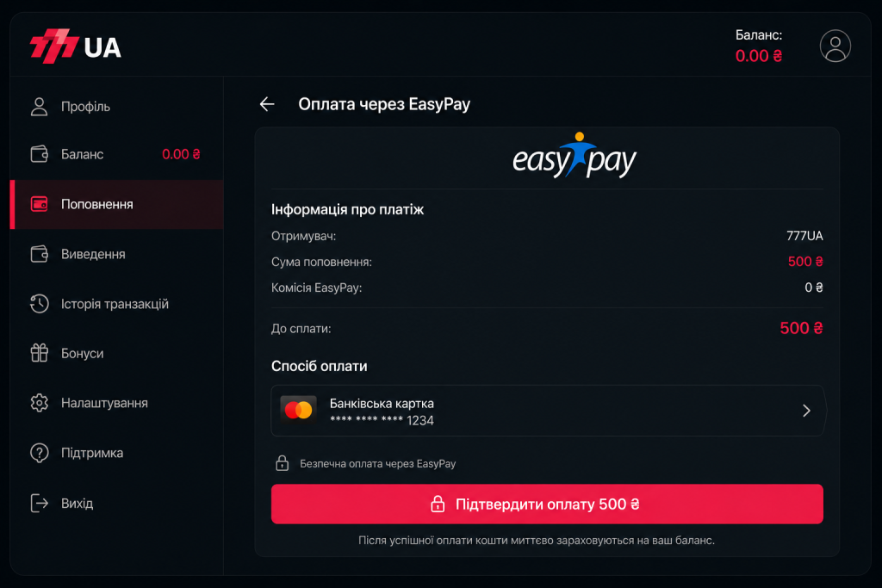
Task: Open Історія транзакцій page
Action: point(117,304)
